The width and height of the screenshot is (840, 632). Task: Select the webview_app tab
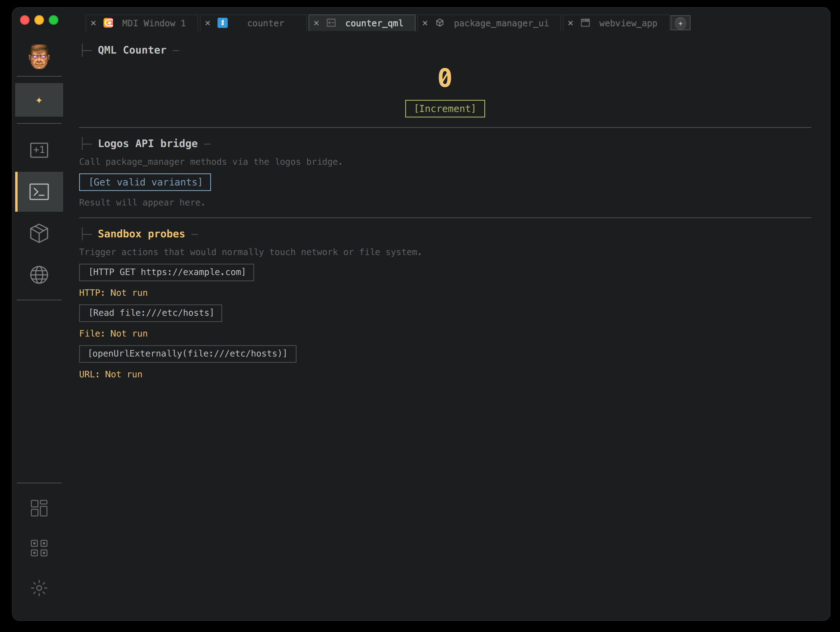(x=627, y=23)
